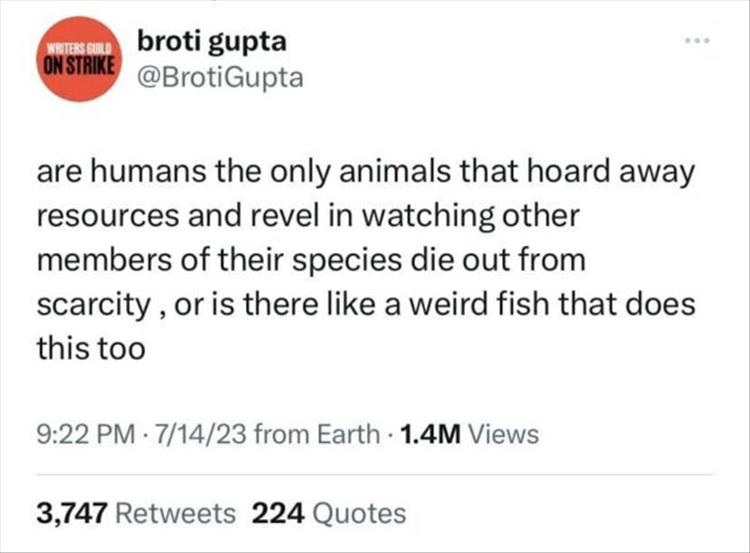
Task: Click the "WRITERS GUILD" text in the avatar
Action: point(79,47)
